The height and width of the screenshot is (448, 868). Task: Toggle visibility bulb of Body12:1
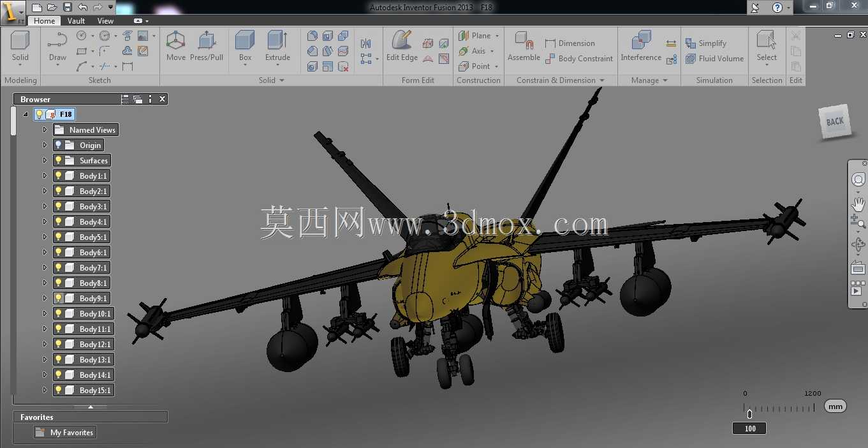(x=58, y=344)
